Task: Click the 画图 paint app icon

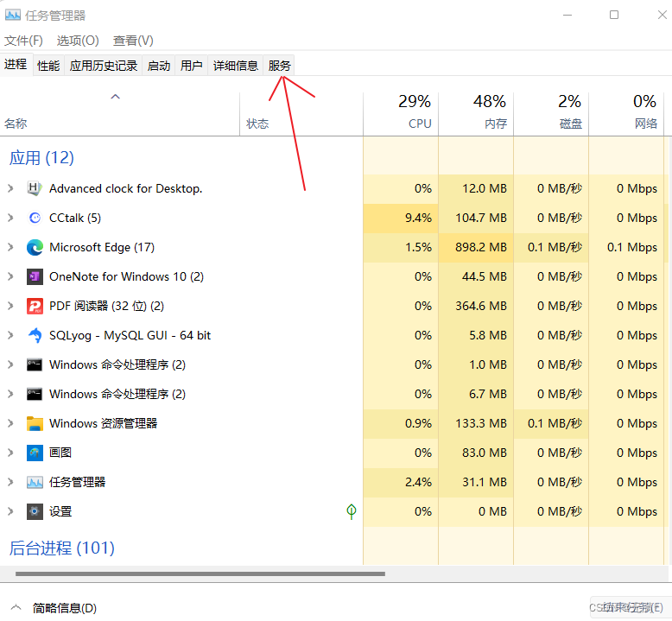Action: 35,453
